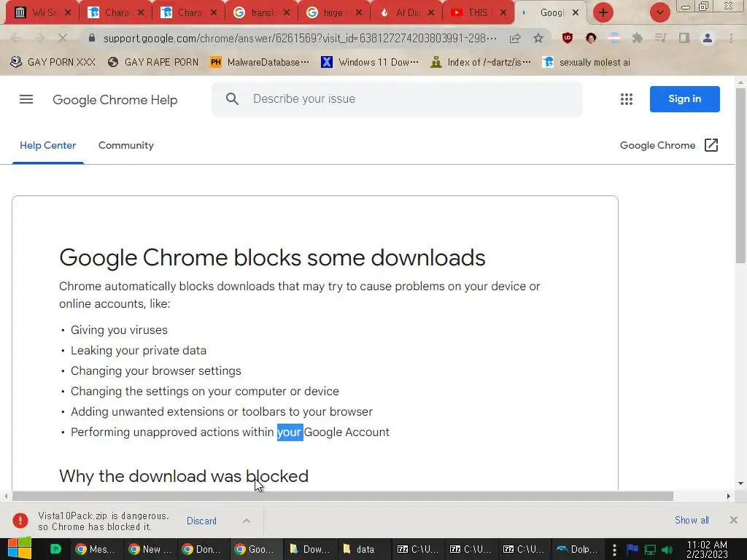Click the scroll down arrow
Viewport: 747px width, 560px height.
740,483
